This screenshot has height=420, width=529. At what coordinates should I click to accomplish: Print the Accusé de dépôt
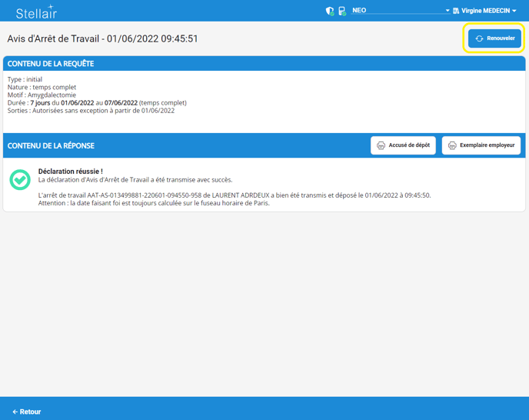[404, 145]
